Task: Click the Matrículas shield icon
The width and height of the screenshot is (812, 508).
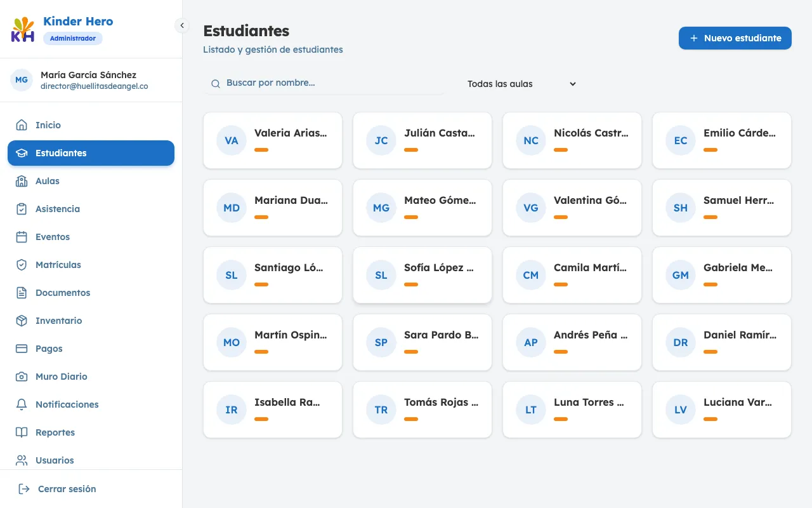Action: coord(22,265)
